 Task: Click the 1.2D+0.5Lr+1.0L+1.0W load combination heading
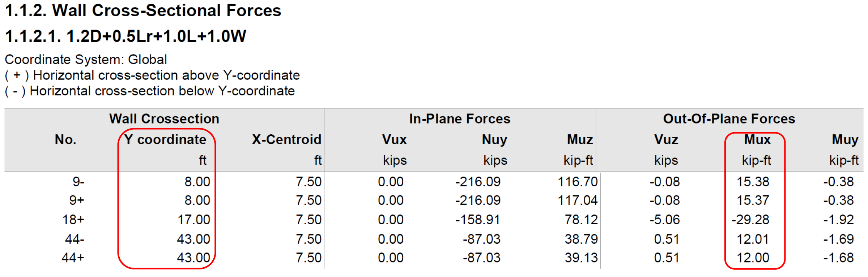point(125,36)
